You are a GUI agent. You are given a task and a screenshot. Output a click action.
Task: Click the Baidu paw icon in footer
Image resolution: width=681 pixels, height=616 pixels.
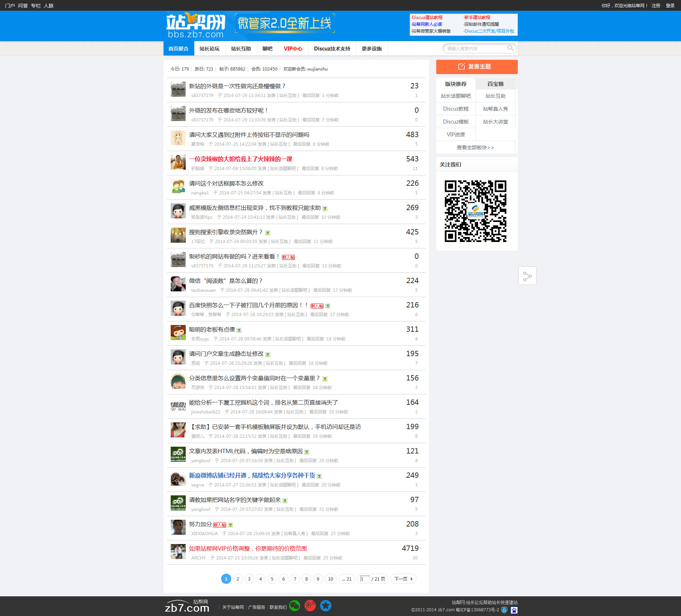pos(514,610)
